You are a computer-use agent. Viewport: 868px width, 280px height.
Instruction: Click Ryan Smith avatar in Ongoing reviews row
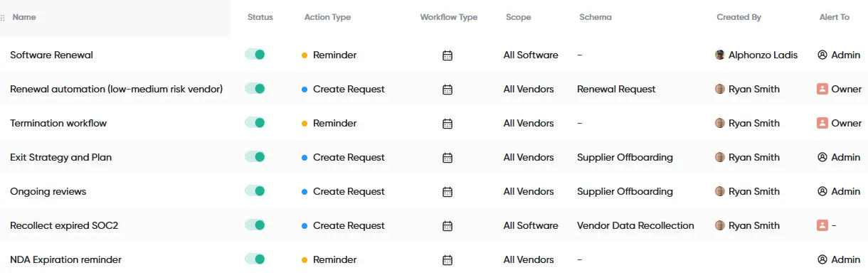click(720, 191)
